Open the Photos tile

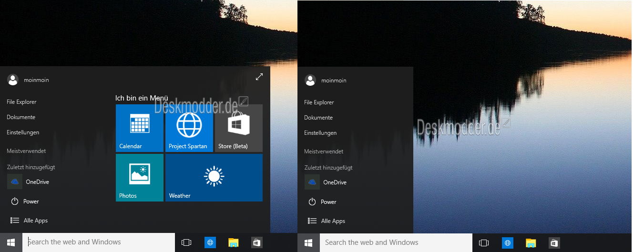click(x=140, y=178)
